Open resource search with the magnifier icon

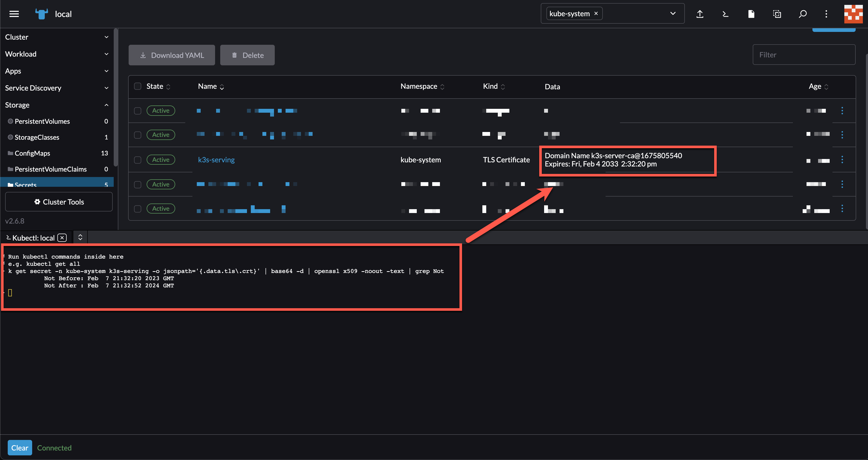pos(803,14)
